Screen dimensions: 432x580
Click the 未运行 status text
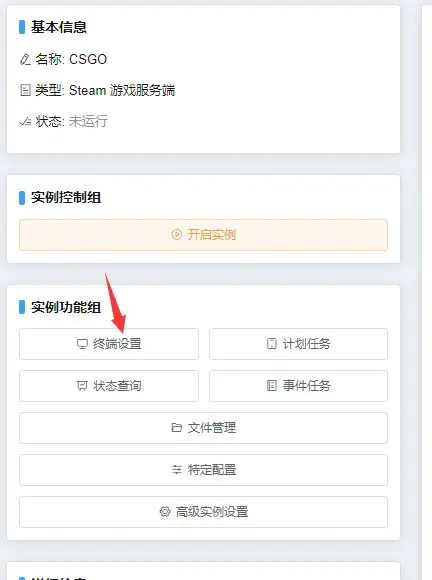point(88,121)
